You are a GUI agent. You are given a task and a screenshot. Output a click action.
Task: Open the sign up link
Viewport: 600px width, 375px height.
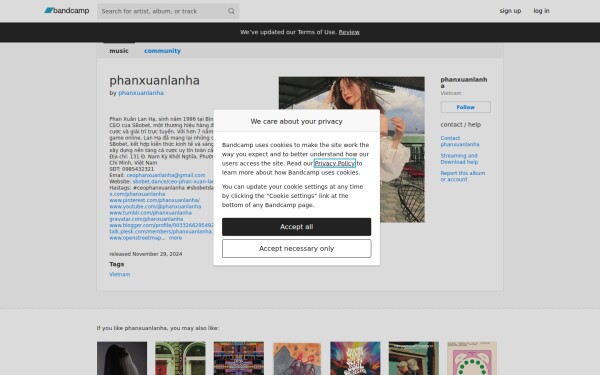tap(510, 11)
